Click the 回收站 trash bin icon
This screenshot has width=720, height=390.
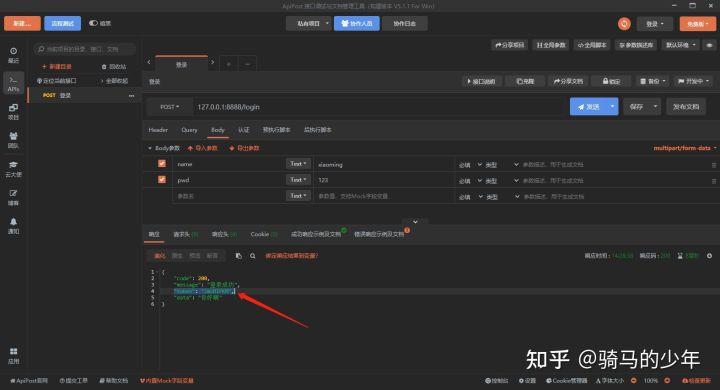coord(104,67)
